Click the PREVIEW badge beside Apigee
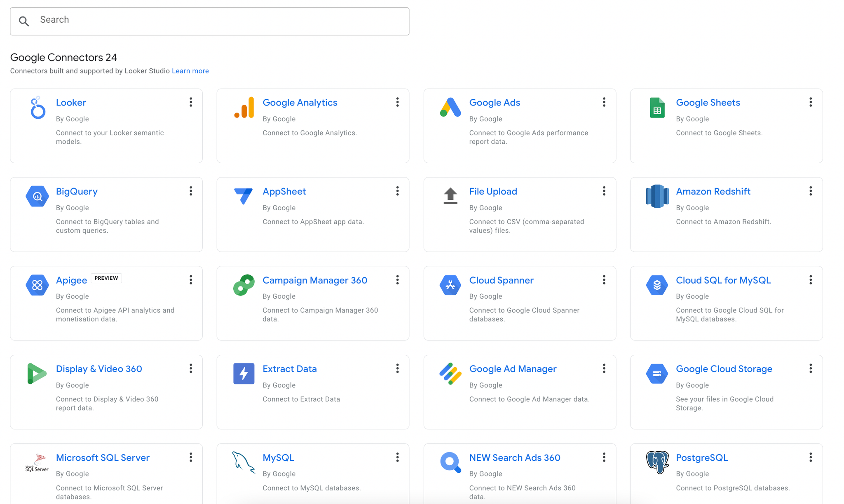844x504 pixels. pyautogui.click(x=106, y=278)
